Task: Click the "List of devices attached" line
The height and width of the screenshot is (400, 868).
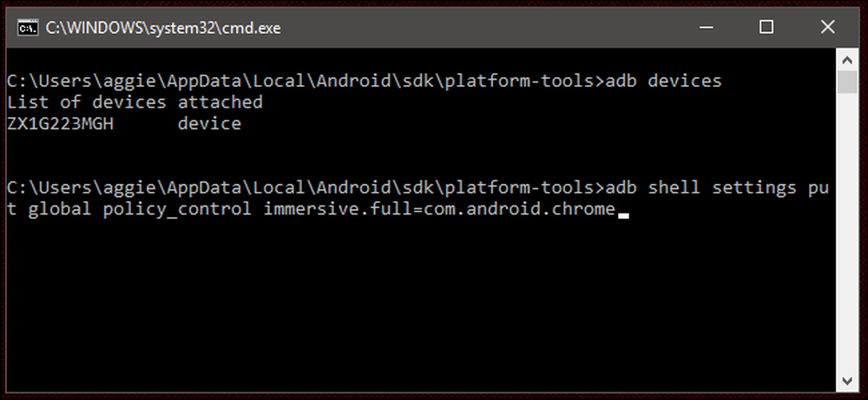Action: coord(135,102)
